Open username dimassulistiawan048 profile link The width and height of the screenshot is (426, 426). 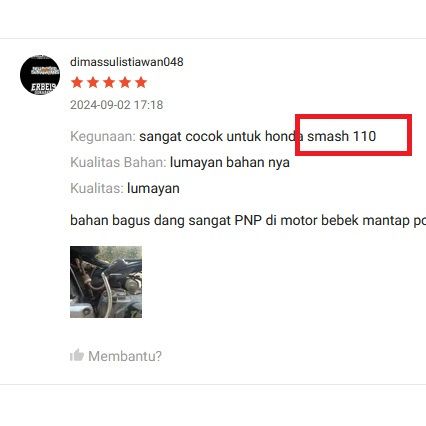tap(127, 62)
